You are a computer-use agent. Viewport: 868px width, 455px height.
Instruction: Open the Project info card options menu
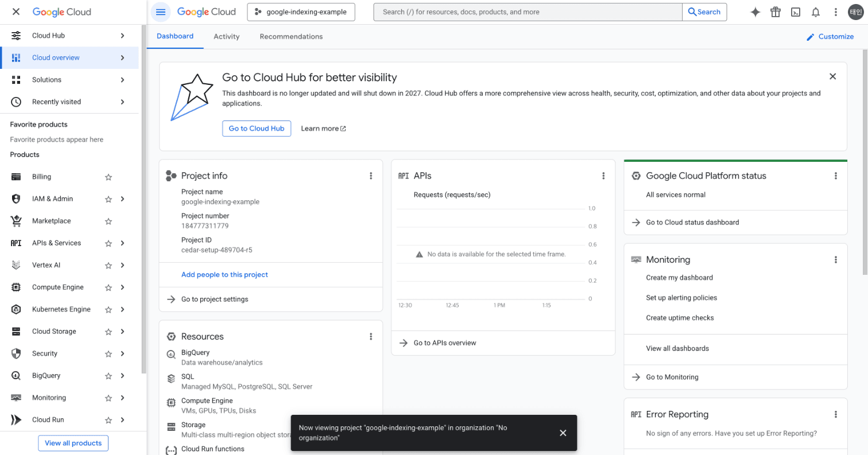(x=371, y=176)
